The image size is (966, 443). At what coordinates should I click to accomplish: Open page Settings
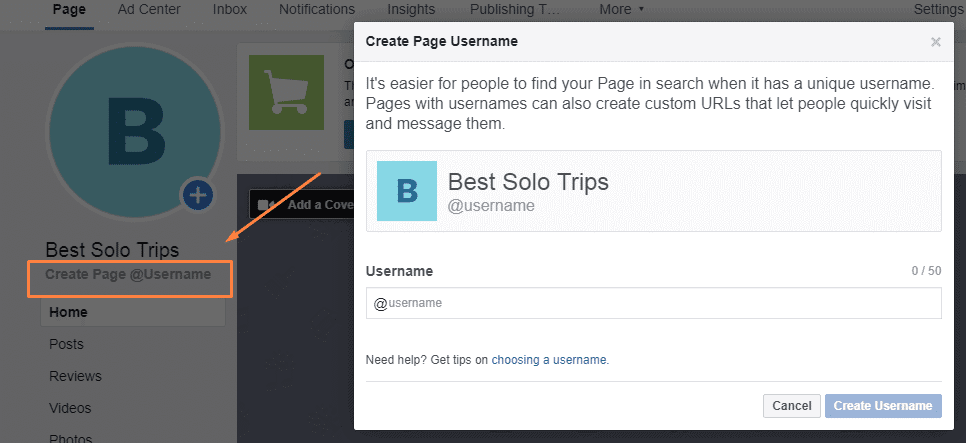(938, 9)
